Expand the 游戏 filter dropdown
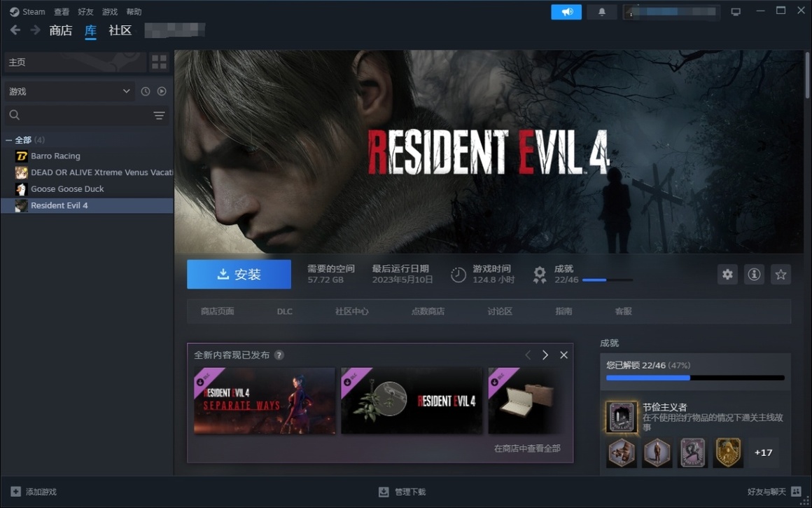Viewport: 812px width, 508px height. (69, 91)
